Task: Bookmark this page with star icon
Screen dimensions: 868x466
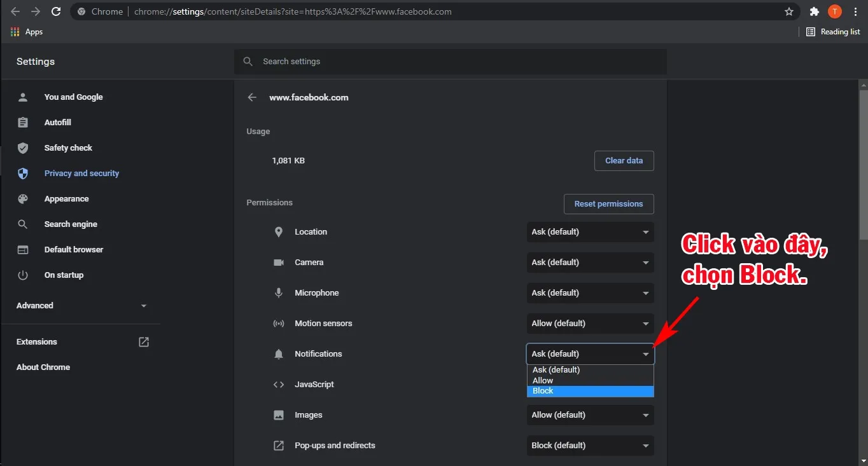Action: (789, 11)
